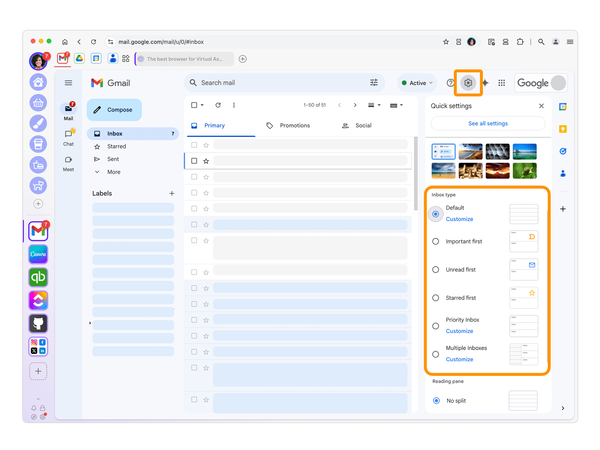
Task: Open the Canva app in sidebar
Action: [38, 254]
